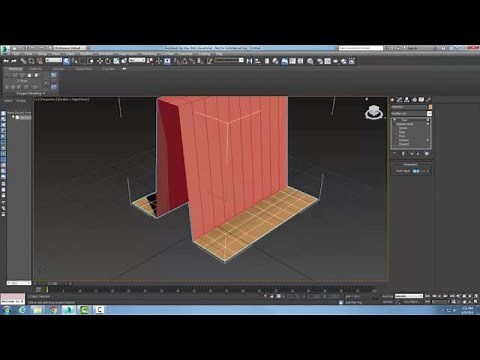The width and height of the screenshot is (480, 360).
Task: Open the Select by Name dialog
Action: [75, 61]
